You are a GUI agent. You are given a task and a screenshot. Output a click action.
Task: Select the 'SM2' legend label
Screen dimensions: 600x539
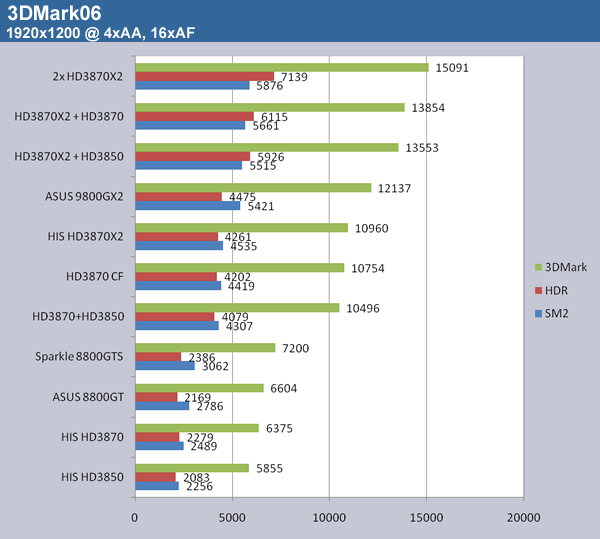[556, 313]
